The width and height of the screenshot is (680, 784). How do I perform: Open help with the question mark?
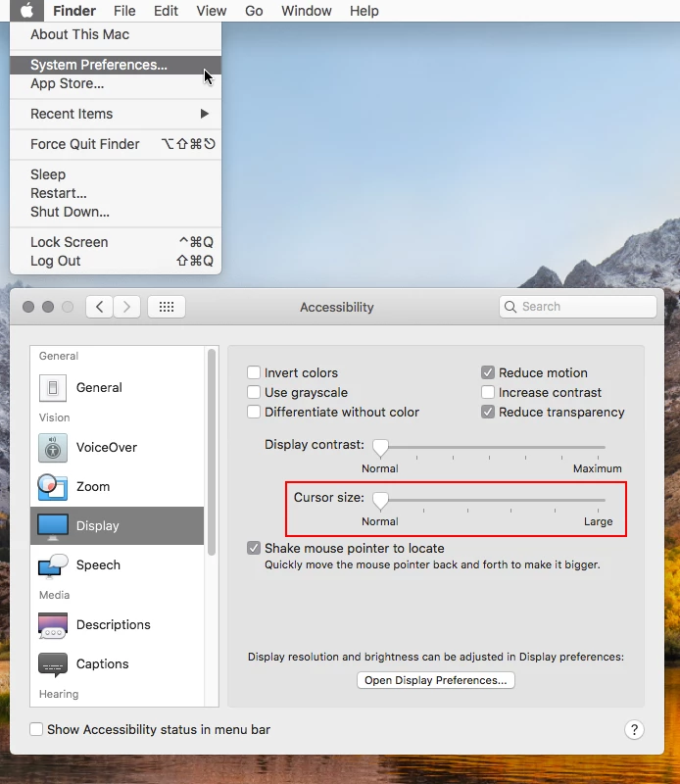pyautogui.click(x=634, y=729)
